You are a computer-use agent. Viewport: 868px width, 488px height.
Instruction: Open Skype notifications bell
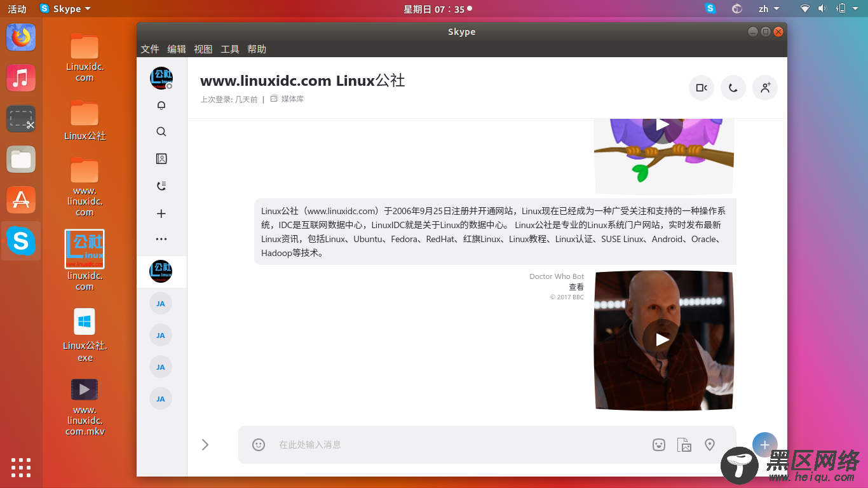pos(161,105)
